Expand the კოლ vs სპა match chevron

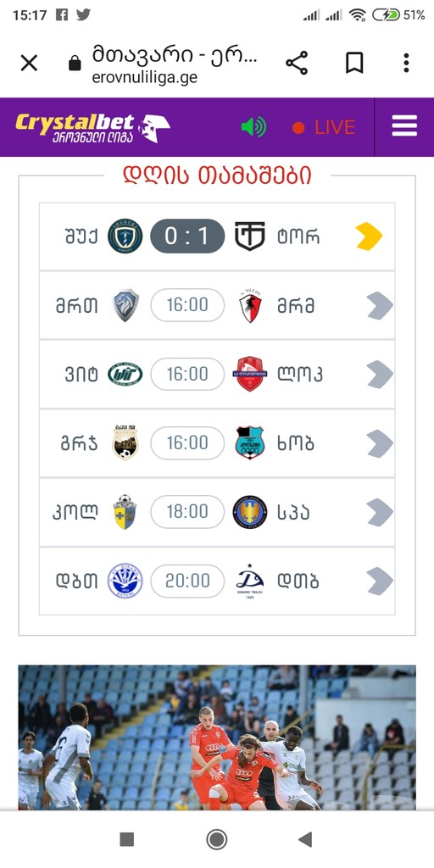(380, 512)
